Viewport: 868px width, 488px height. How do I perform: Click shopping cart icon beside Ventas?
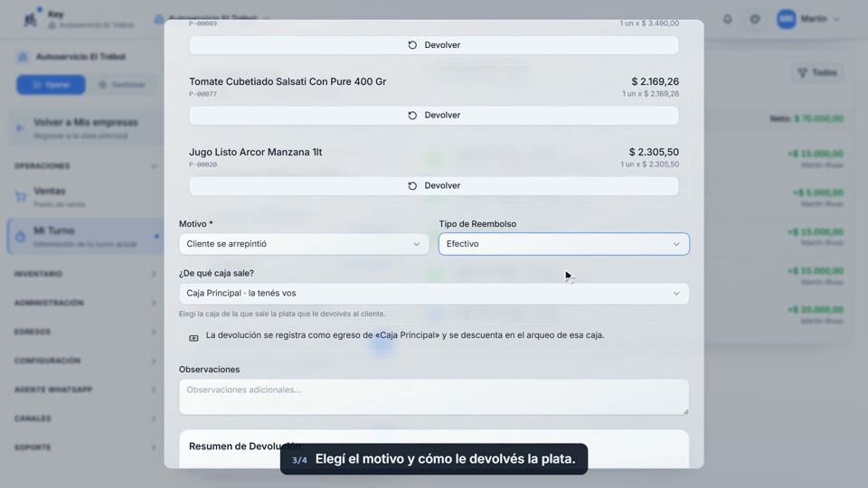click(x=21, y=197)
